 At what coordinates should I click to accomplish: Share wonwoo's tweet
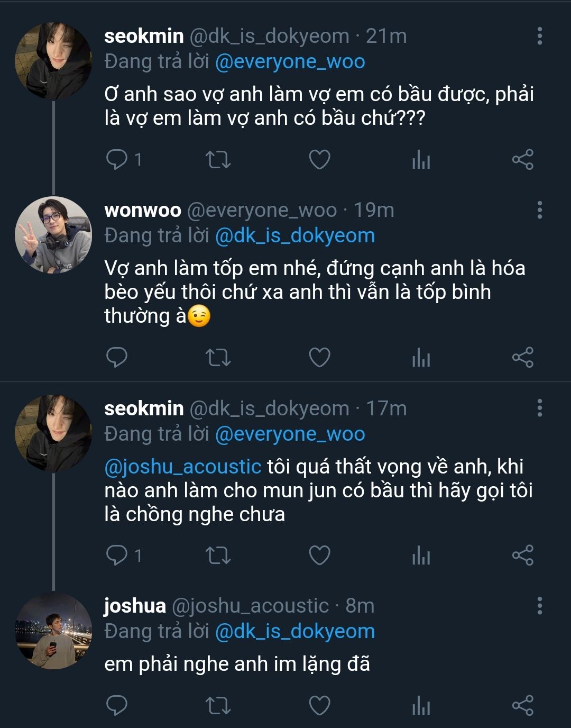(522, 358)
